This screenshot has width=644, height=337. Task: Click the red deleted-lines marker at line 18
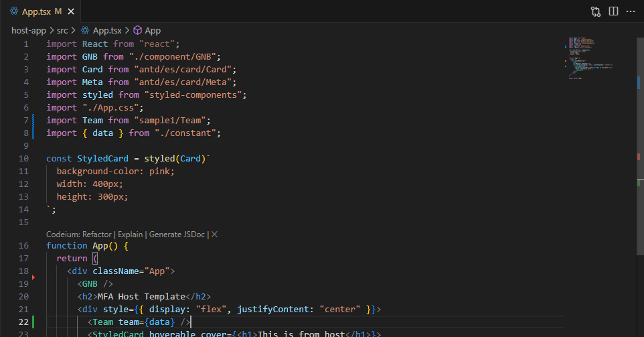tap(33, 276)
